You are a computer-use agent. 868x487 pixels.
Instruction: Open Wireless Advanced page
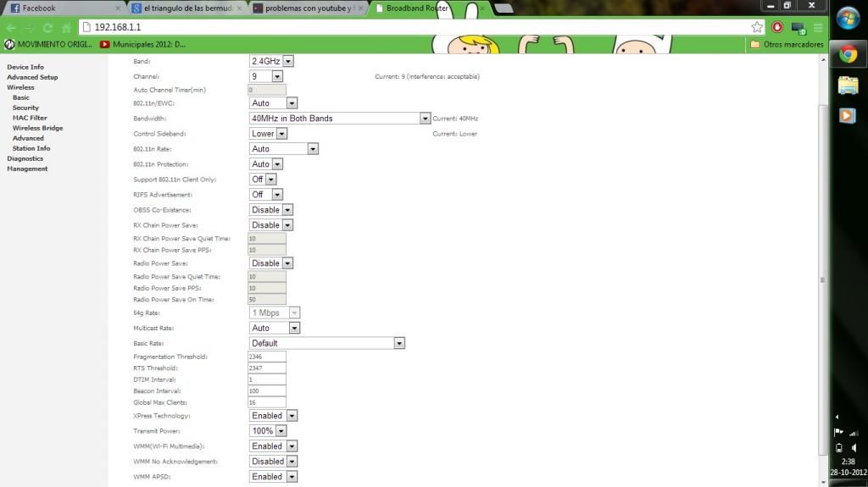28,138
